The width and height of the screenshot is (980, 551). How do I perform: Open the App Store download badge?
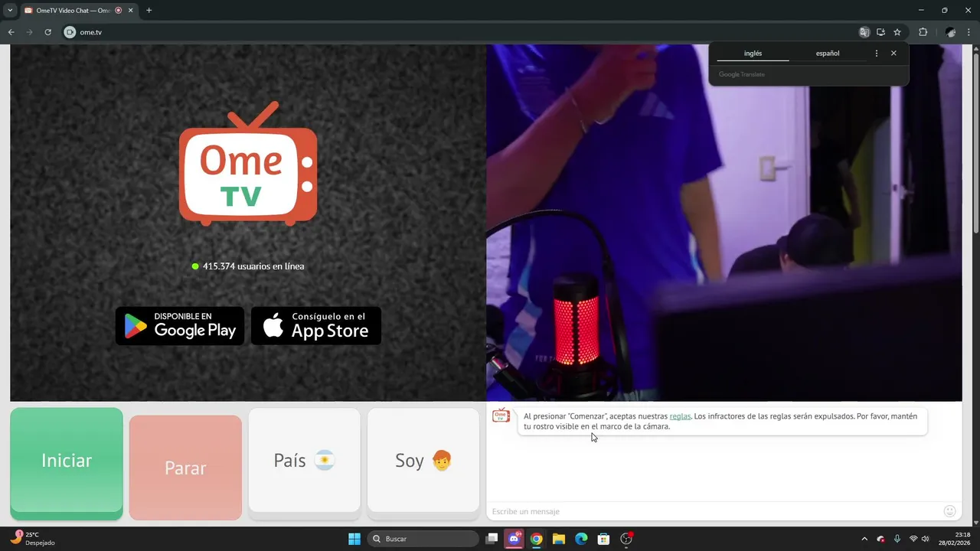[316, 326]
